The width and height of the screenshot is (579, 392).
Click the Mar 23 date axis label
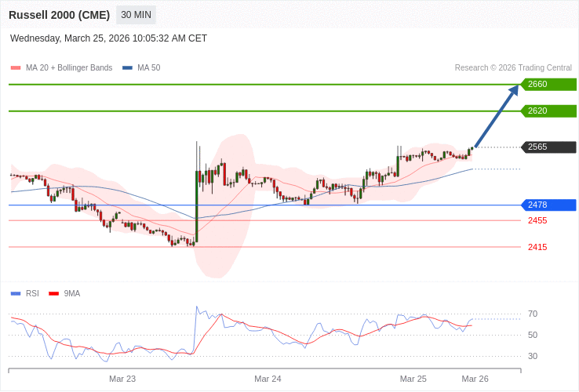(122, 379)
